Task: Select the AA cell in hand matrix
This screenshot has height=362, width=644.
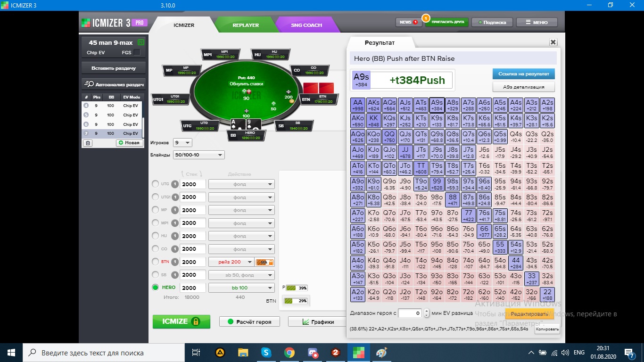Action: click(358, 105)
